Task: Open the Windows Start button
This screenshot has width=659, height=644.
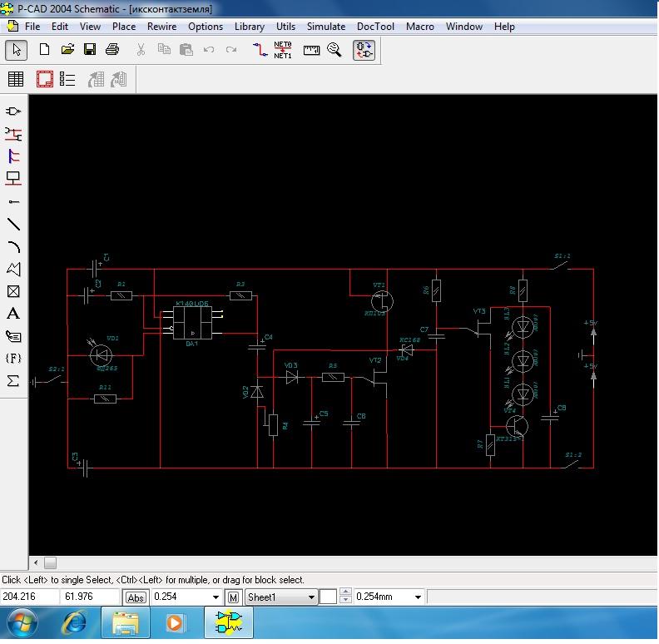Action: [22, 623]
